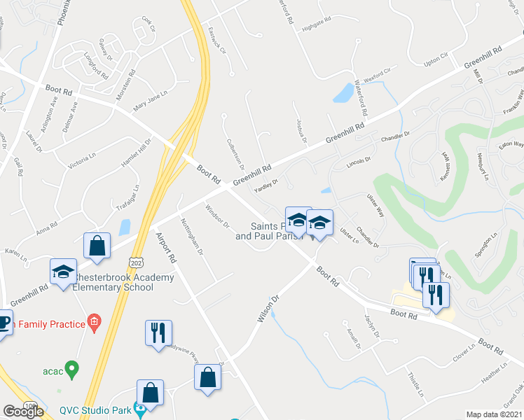Screen dimensions: 524x420
Task: Select the shopping bag marker above QVC Studio Park
Action: pyautogui.click(x=150, y=394)
